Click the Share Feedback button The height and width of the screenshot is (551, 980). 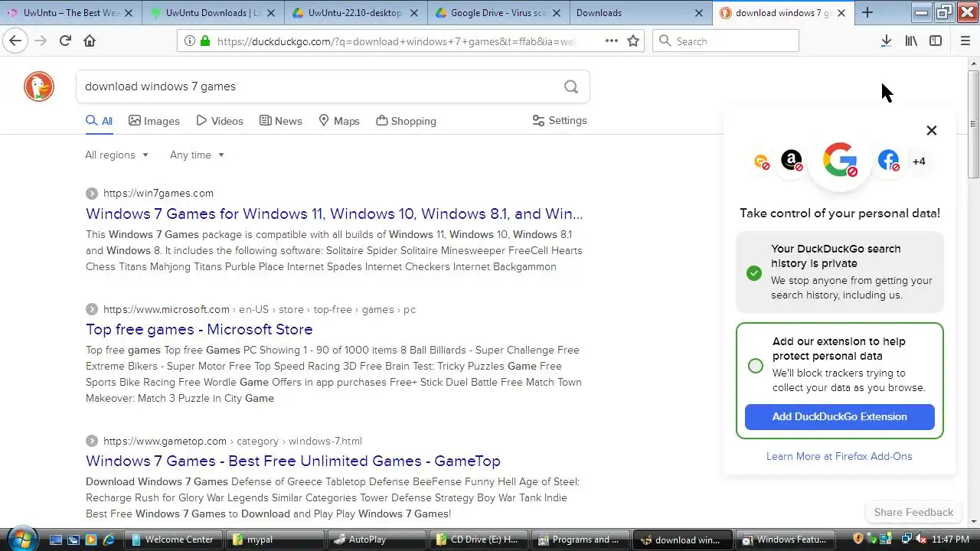coord(913,512)
